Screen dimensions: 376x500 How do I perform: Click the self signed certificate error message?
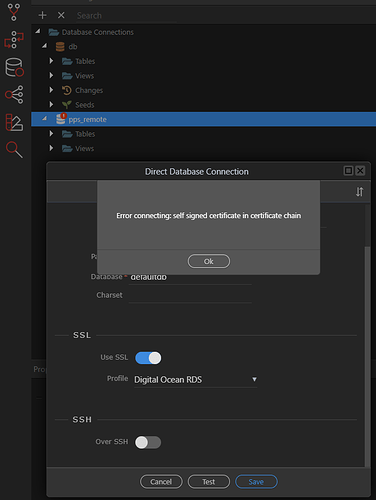[x=209, y=216]
